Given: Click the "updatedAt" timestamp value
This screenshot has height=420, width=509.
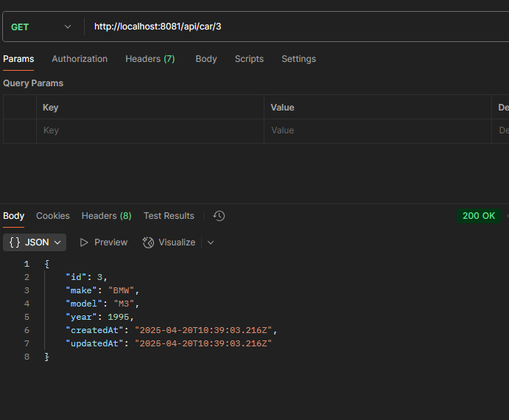Looking at the screenshot, I should (x=203, y=343).
